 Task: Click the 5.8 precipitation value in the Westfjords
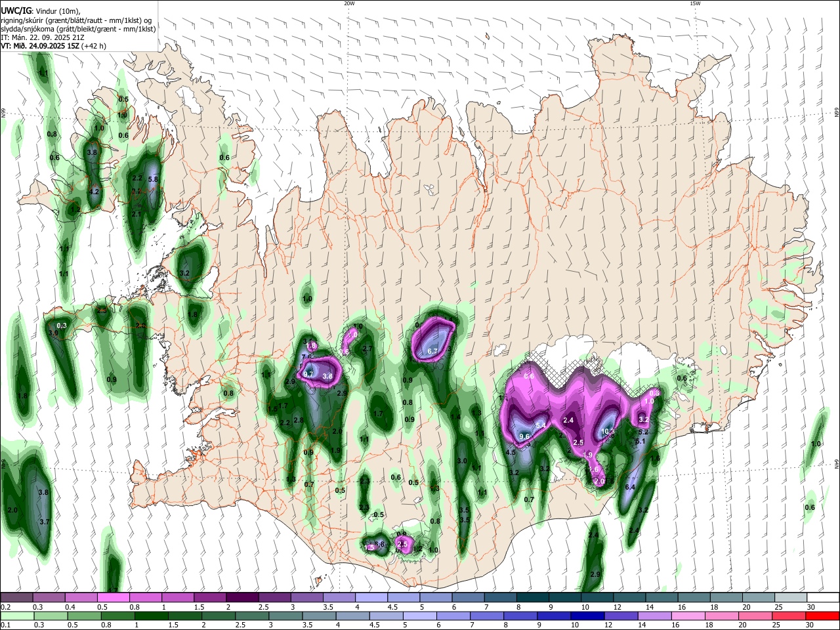[x=154, y=178]
